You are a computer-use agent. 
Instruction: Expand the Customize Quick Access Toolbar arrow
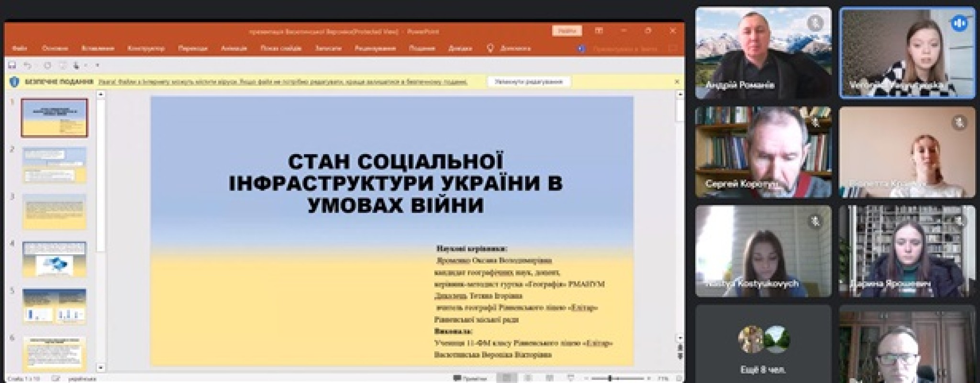[x=98, y=65]
